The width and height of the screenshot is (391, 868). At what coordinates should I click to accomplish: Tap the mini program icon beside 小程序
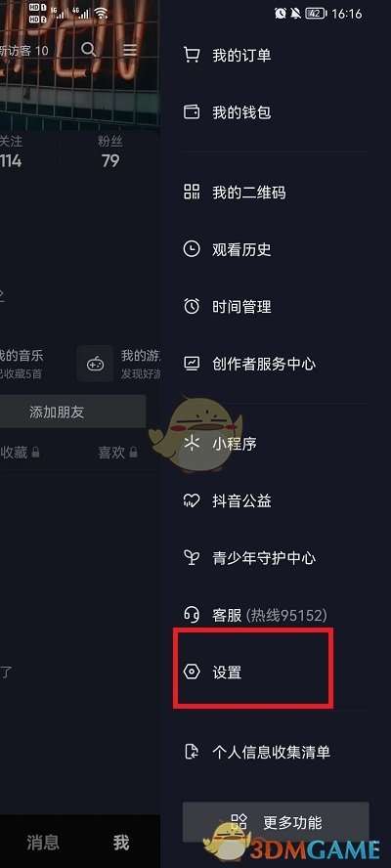pyautogui.click(x=191, y=444)
